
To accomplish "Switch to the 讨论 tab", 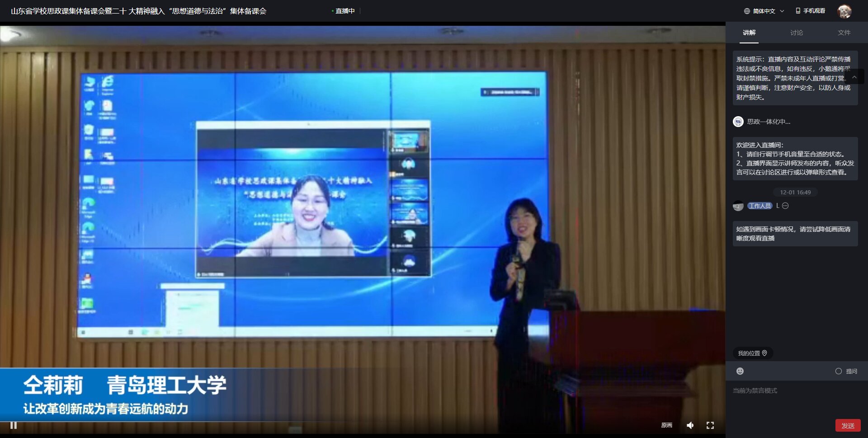I will coord(797,33).
